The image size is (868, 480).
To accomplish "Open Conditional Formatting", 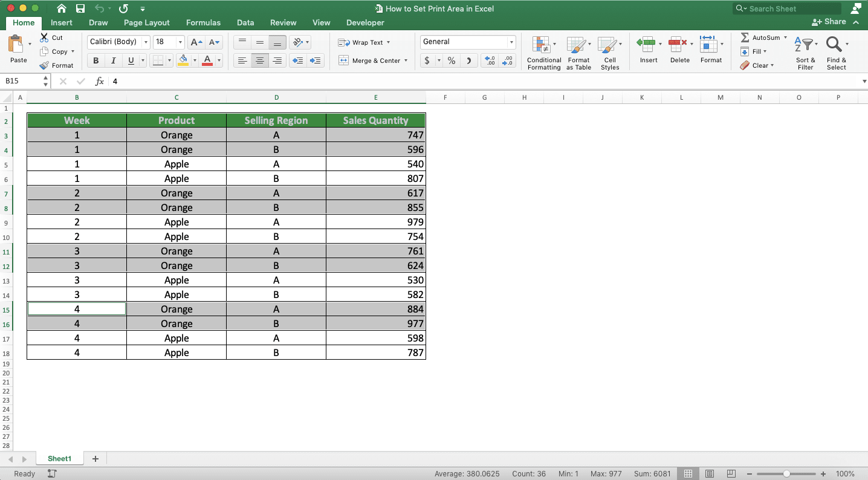I will click(543, 53).
